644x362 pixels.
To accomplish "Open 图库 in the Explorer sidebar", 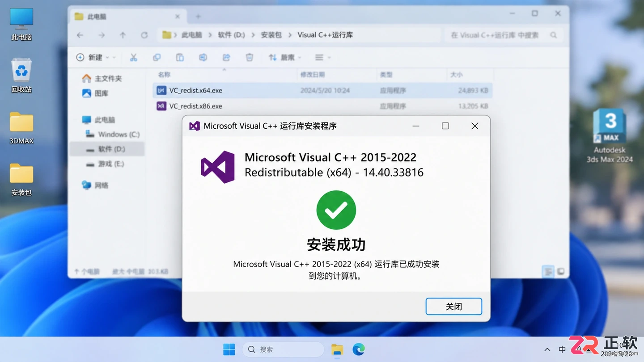I will click(x=96, y=93).
